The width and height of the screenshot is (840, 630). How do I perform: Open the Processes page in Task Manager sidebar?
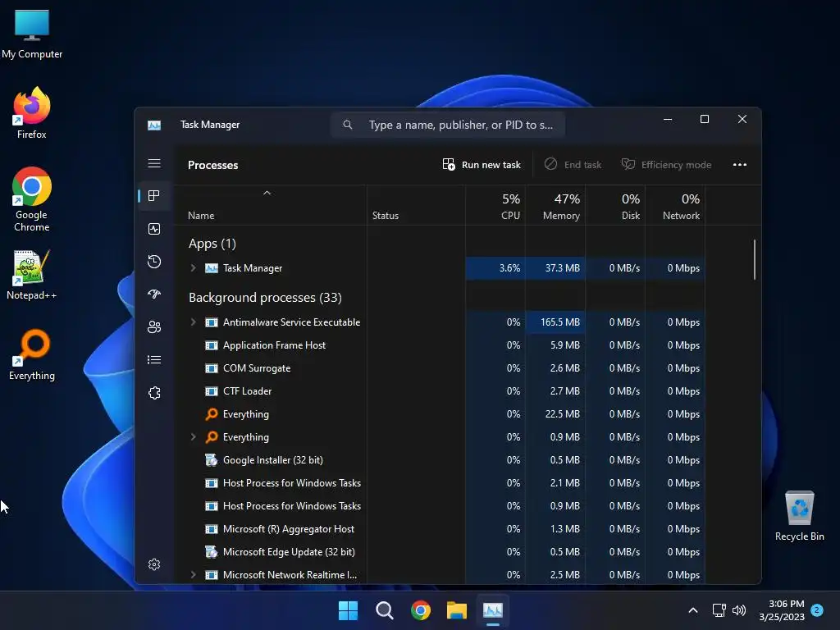pos(154,196)
